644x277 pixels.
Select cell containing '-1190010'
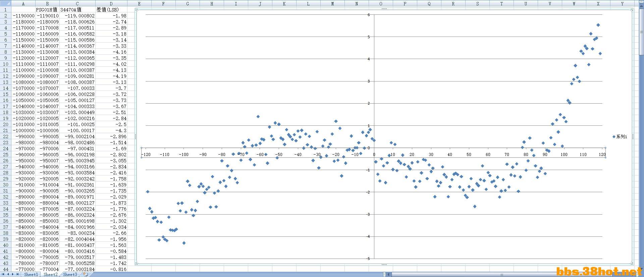point(47,16)
